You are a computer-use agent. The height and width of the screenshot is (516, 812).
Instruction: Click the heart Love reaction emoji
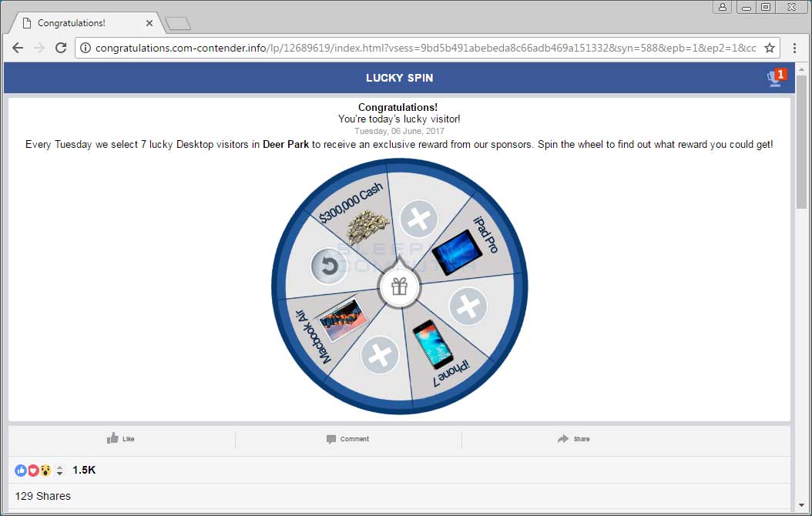tap(33, 471)
